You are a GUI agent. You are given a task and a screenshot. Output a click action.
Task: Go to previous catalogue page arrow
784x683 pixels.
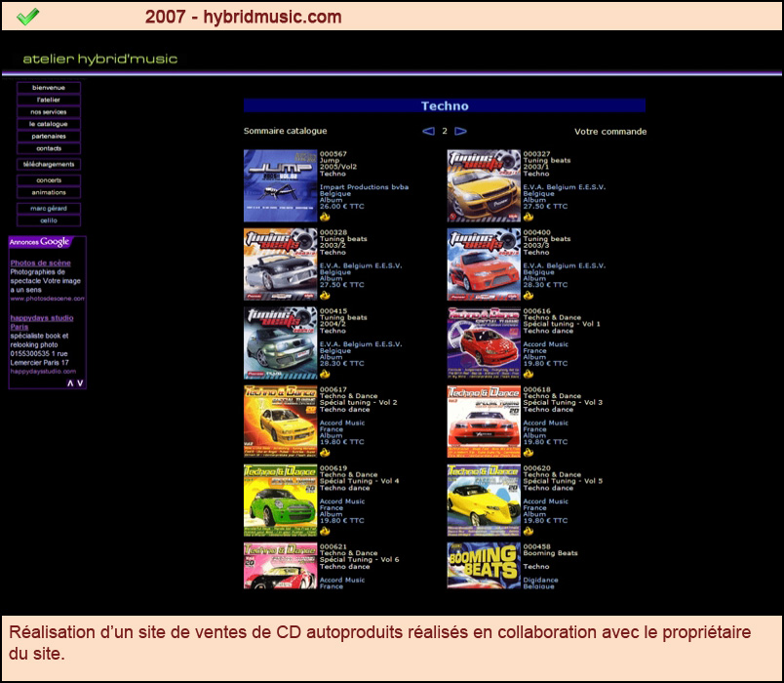click(428, 131)
